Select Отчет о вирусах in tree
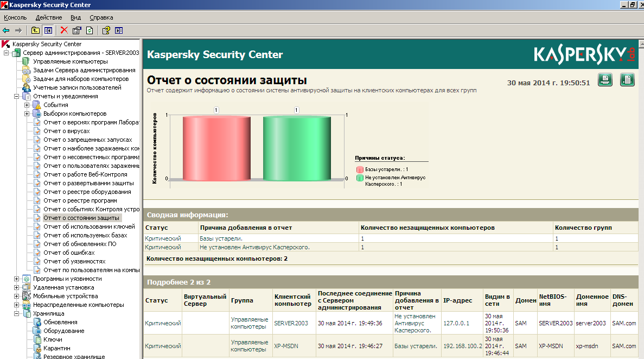 [67, 131]
